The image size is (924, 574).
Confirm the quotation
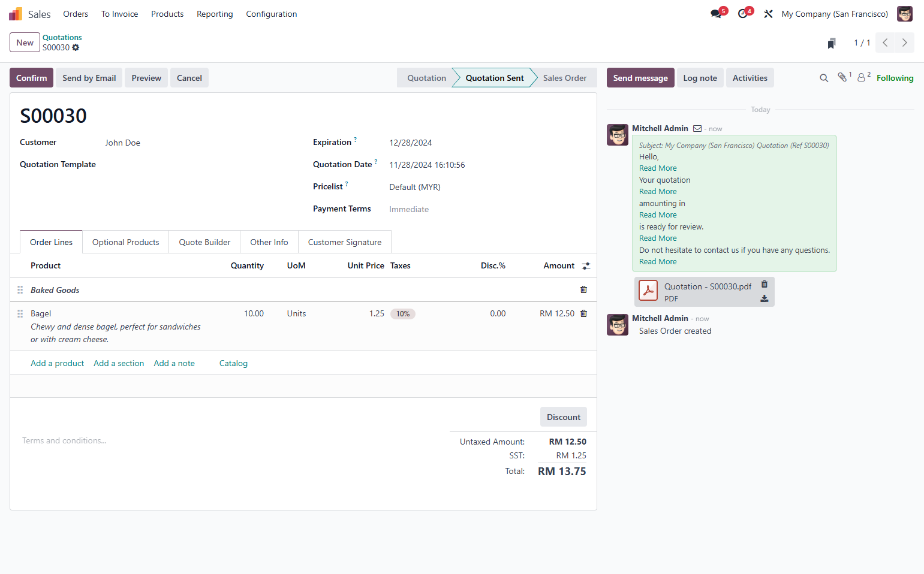[x=32, y=78]
